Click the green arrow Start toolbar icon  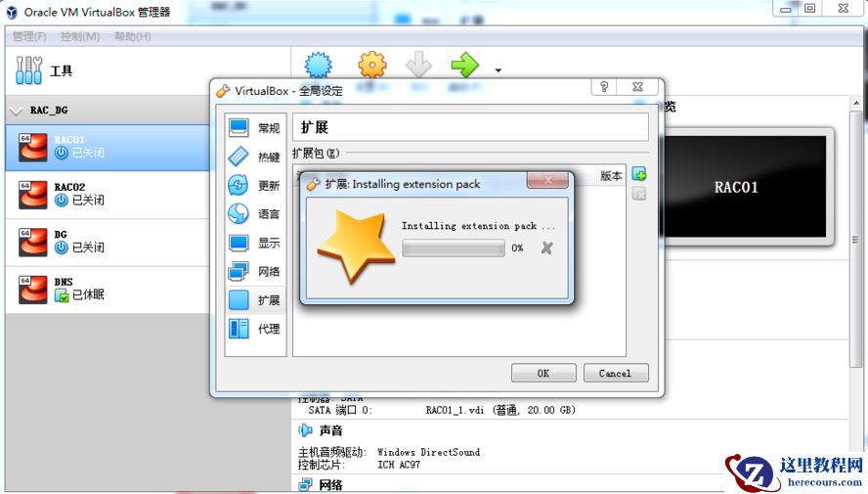point(465,66)
